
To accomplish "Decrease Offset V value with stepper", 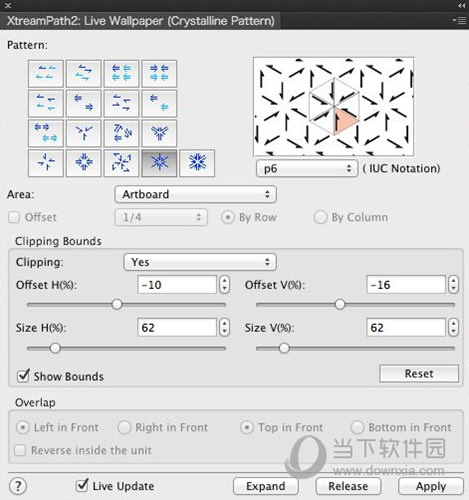I will 453,289.
